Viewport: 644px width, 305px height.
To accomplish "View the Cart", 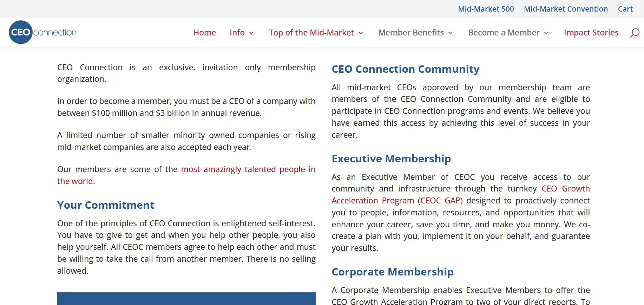I will click(x=625, y=9).
